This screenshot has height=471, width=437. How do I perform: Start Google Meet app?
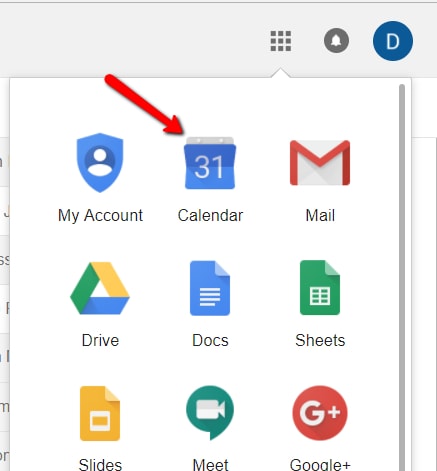click(x=210, y=413)
